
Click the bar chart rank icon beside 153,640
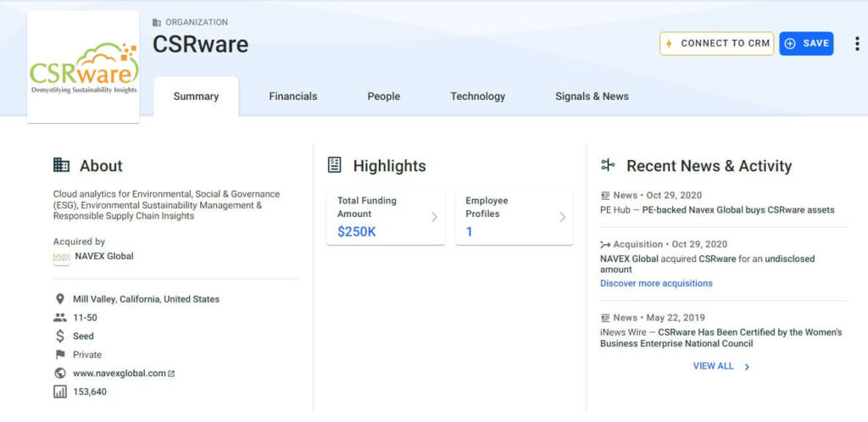coord(60,392)
